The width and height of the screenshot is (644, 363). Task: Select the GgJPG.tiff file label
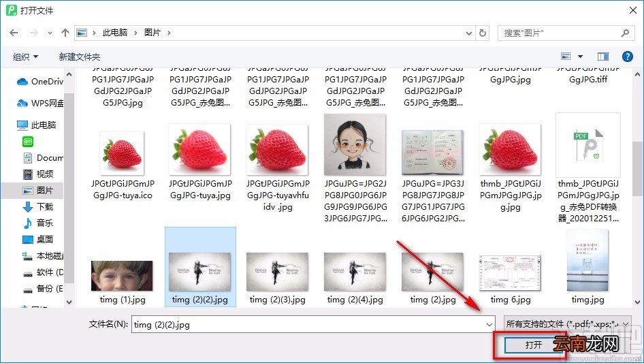pyautogui.click(x=588, y=79)
